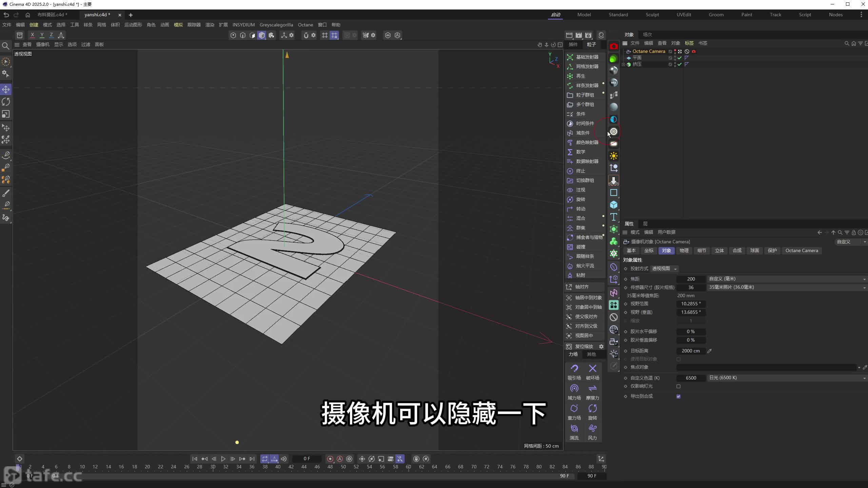Add a cube primitive from palette
868x488 pixels.
(x=614, y=205)
